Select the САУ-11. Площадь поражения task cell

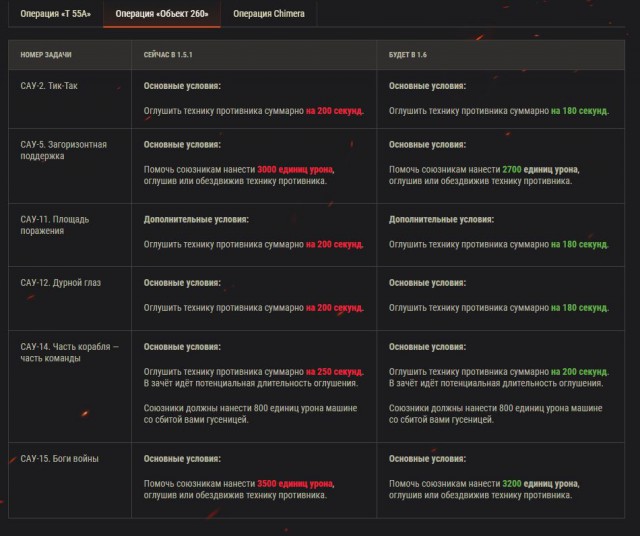click(70, 235)
